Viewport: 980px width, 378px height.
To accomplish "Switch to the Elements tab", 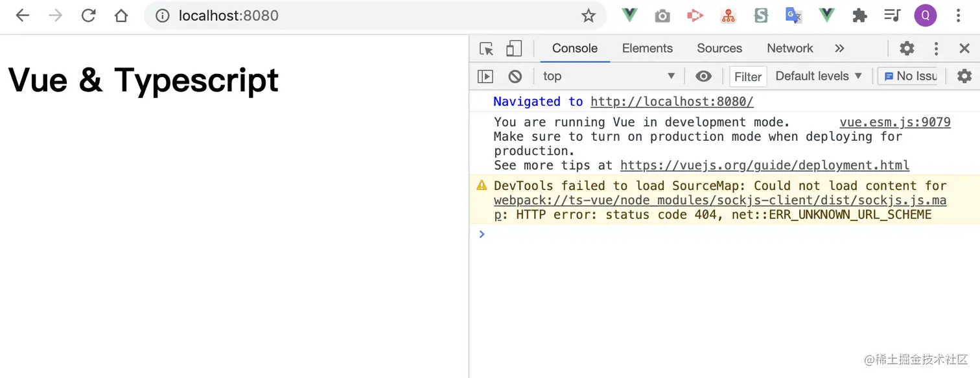I will click(647, 48).
